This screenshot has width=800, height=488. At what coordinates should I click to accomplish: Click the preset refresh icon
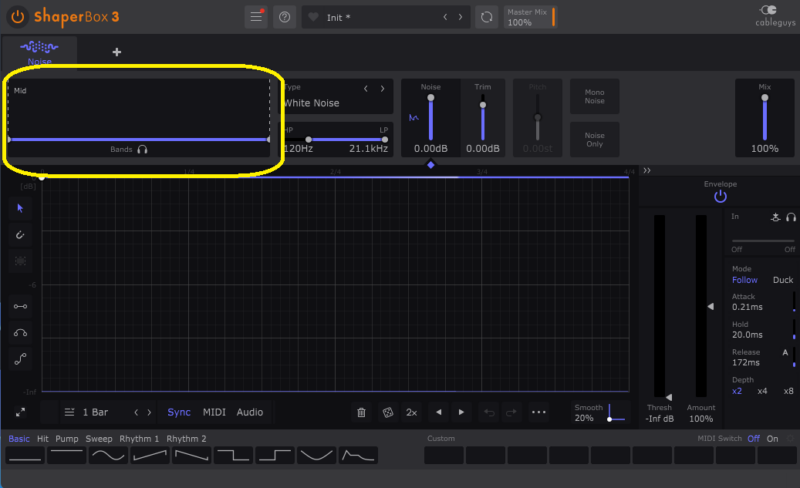(x=487, y=17)
